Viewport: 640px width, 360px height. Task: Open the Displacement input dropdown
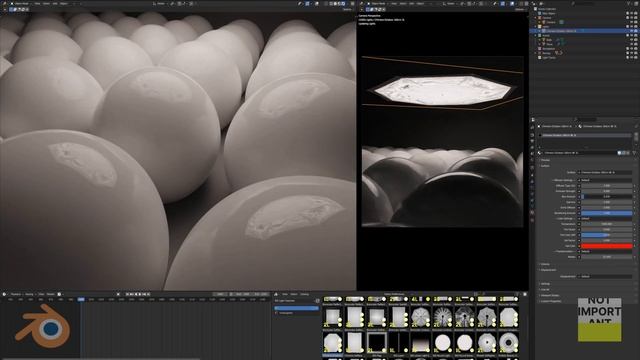click(x=606, y=276)
